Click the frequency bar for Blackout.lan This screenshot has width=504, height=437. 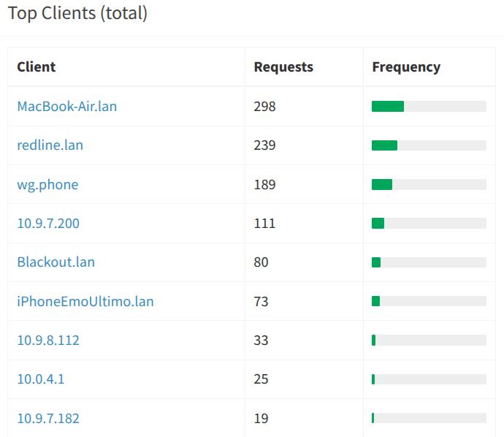(x=429, y=262)
